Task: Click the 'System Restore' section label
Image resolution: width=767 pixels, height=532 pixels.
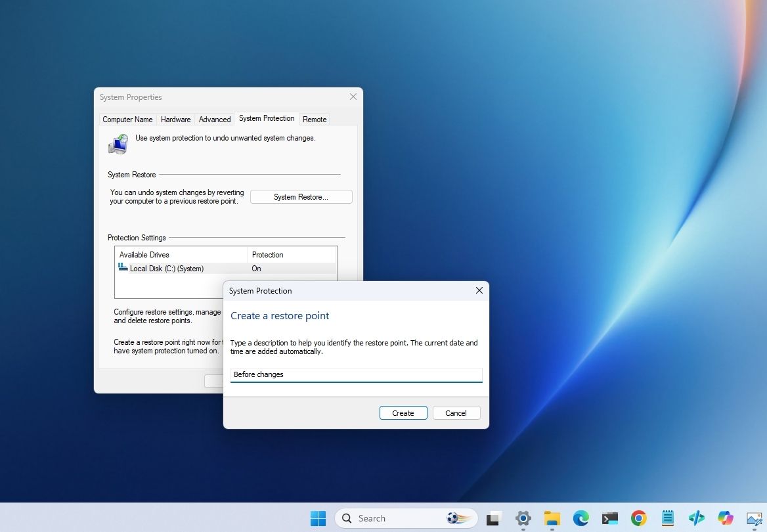Action: tap(131, 175)
